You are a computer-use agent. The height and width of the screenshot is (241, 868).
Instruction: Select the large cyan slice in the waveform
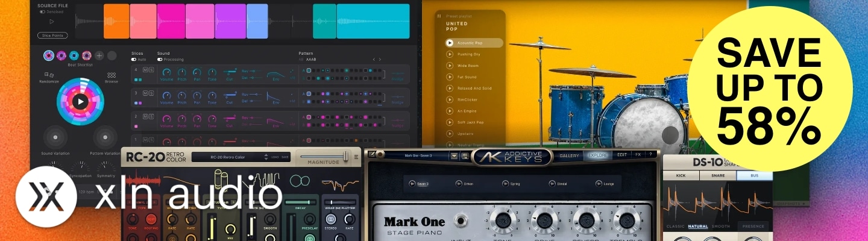tap(373, 22)
